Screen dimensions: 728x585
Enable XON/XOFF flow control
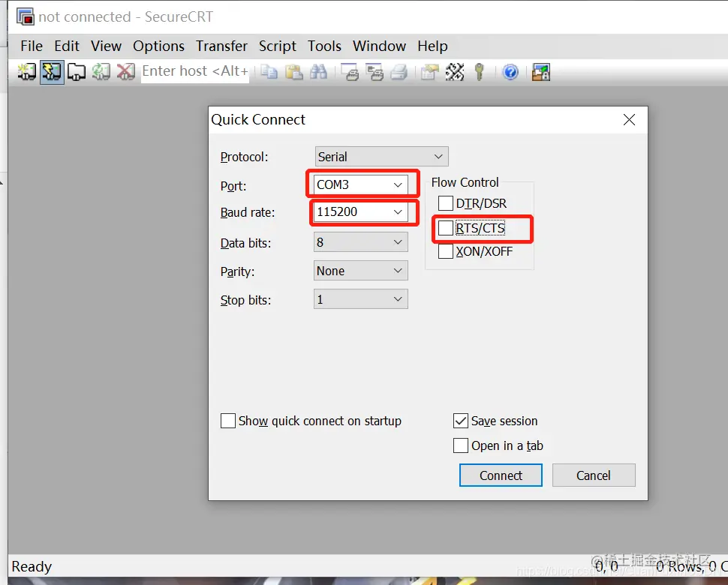[x=446, y=251]
